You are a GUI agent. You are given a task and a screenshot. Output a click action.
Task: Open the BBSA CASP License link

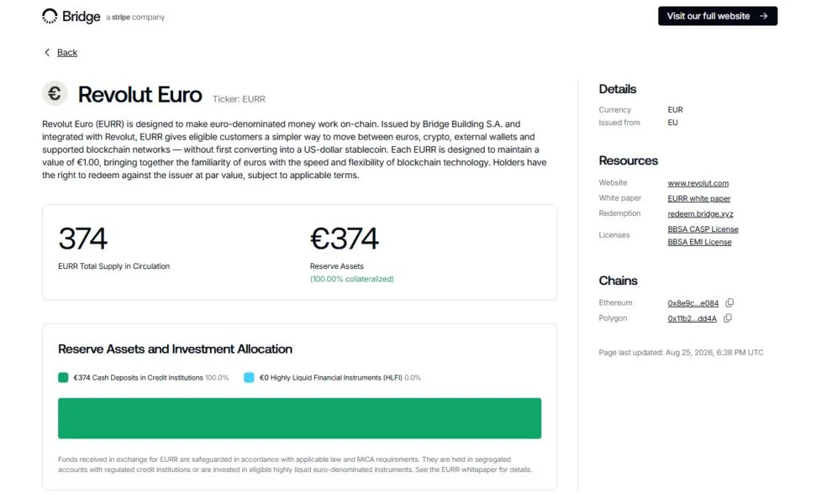(x=703, y=228)
